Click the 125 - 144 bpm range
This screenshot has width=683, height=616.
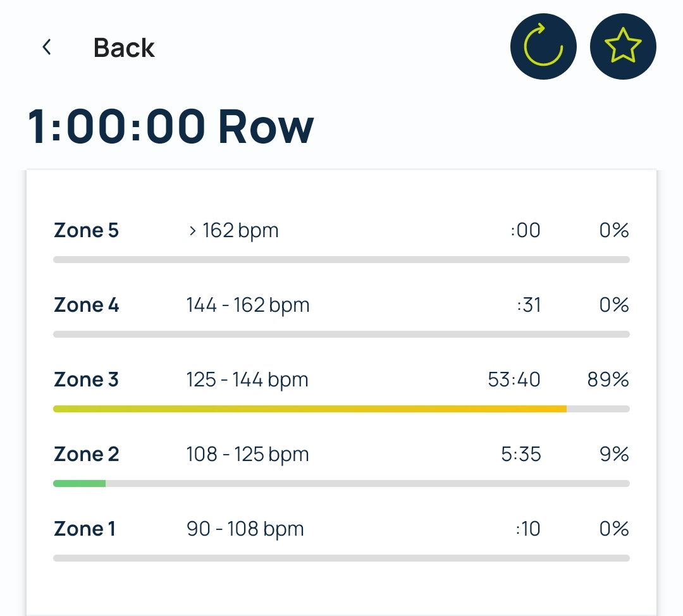247,380
